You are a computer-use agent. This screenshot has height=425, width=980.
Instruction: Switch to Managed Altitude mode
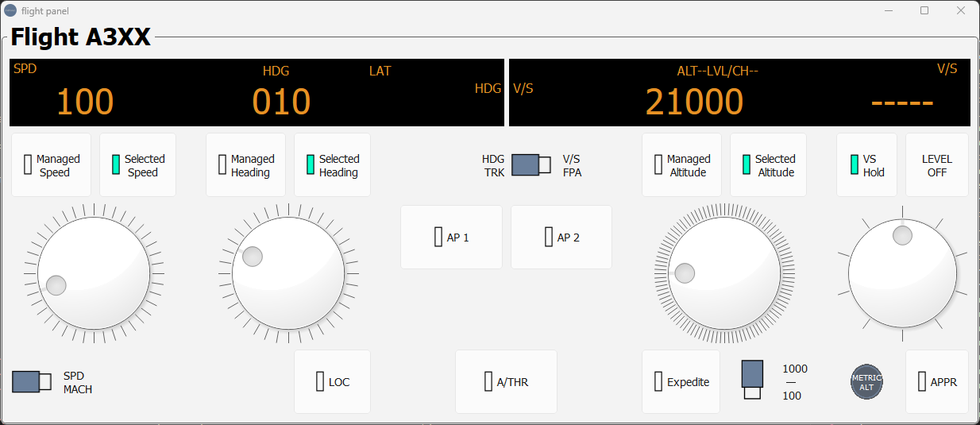681,164
